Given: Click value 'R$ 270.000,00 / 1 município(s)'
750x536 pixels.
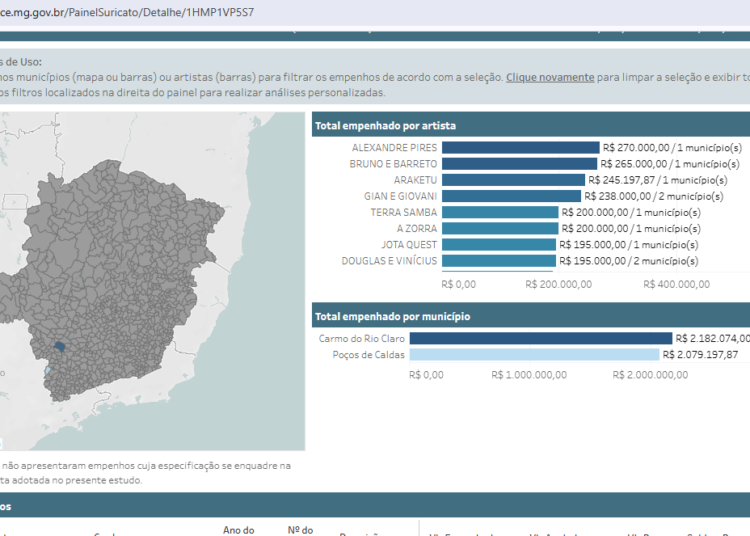Looking at the screenshot, I should 672,148.
